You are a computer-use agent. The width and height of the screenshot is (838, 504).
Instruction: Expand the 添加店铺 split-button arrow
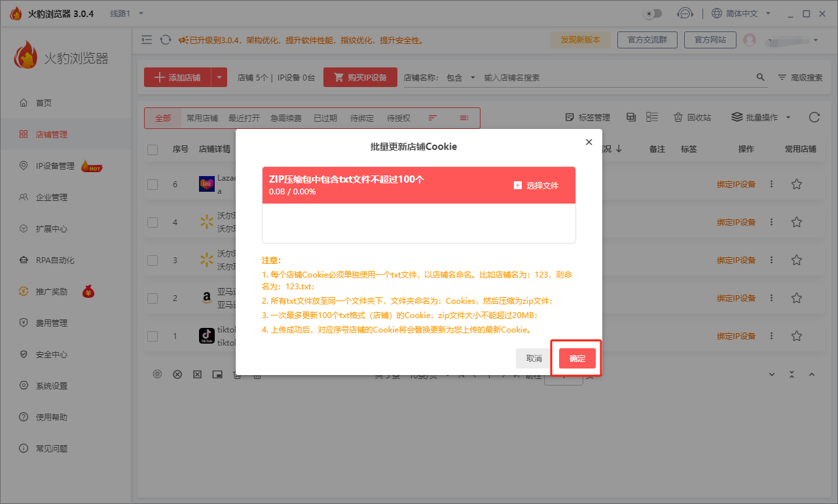220,77
